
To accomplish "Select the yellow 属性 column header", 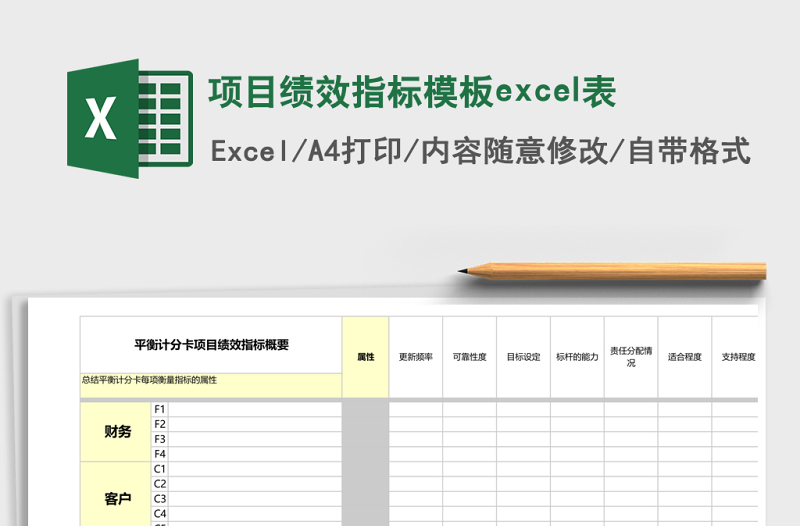I will tap(365, 357).
